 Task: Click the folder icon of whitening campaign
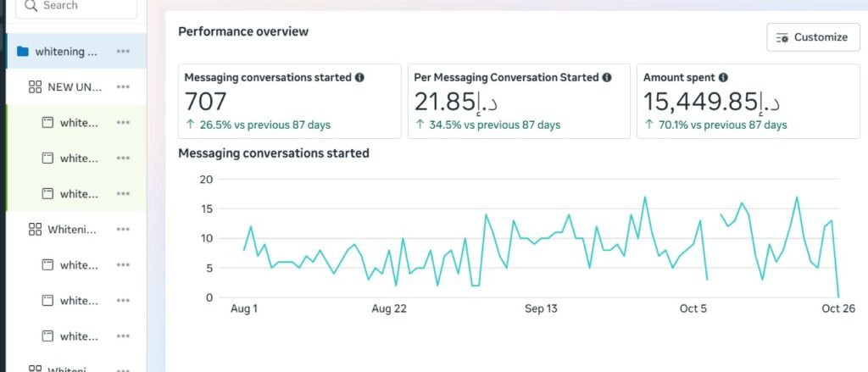coord(23,52)
